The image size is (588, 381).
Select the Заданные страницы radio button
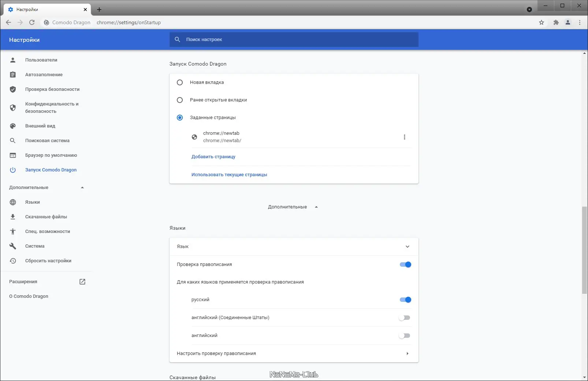(x=180, y=118)
